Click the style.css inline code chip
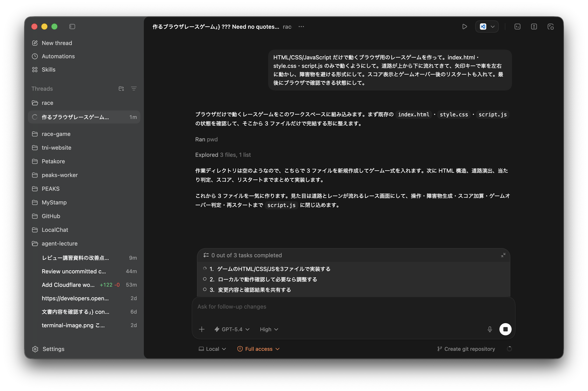The image size is (588, 391). (x=454, y=114)
